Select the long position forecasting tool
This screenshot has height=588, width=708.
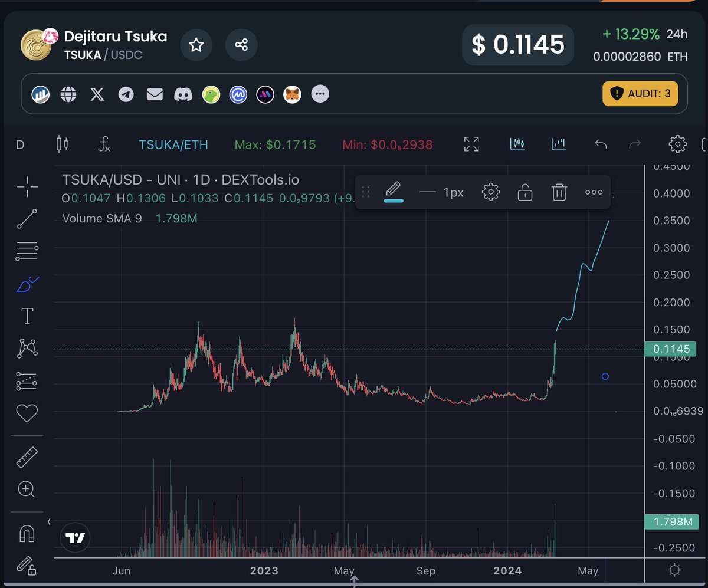(x=27, y=381)
